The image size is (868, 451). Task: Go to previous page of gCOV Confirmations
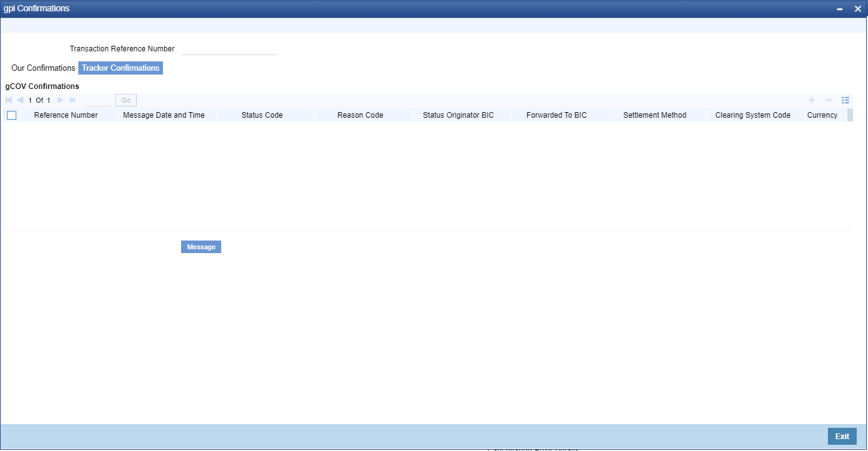20,100
